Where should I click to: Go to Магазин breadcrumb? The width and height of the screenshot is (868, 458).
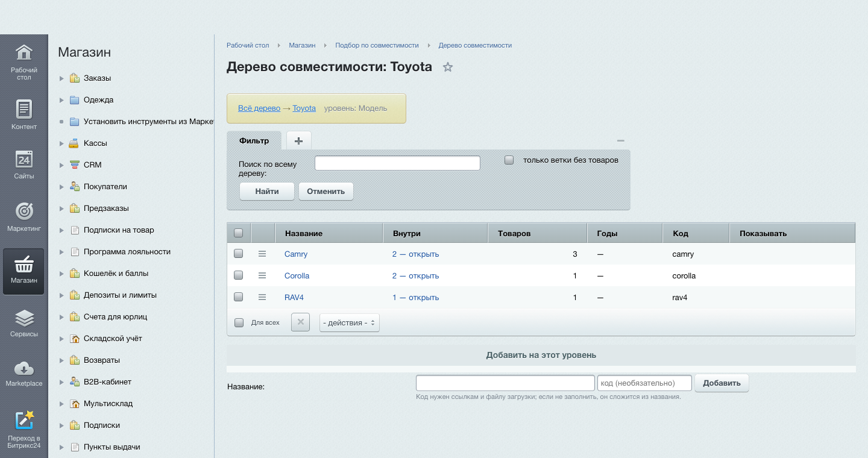pos(302,45)
